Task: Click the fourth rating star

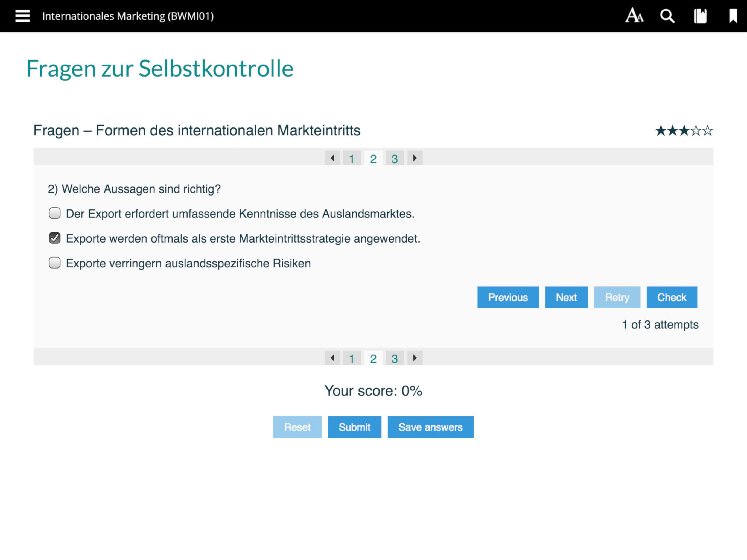Action: coord(696,131)
